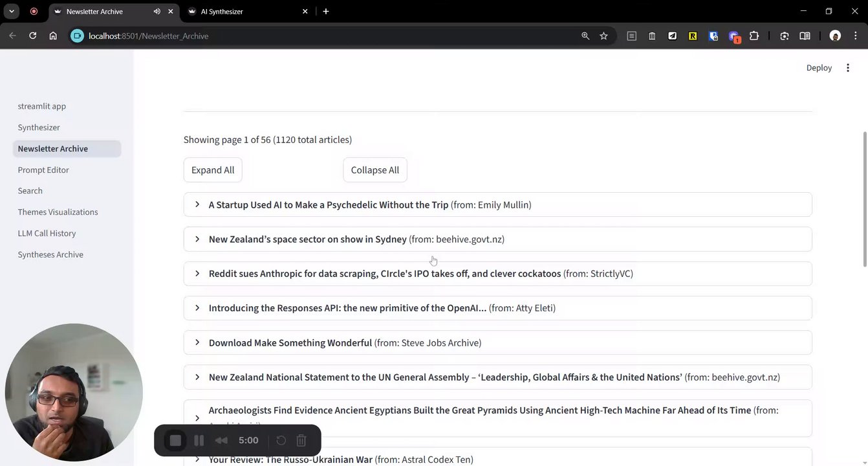Pause the recording in the control bar
868x466 pixels.
pos(199,441)
